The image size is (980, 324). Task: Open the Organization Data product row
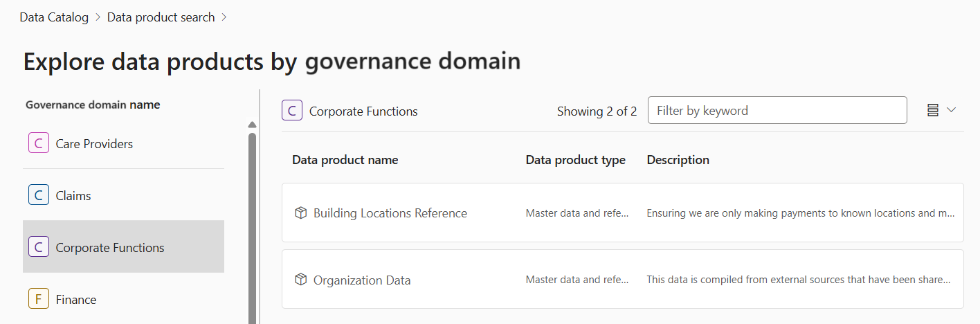point(362,280)
